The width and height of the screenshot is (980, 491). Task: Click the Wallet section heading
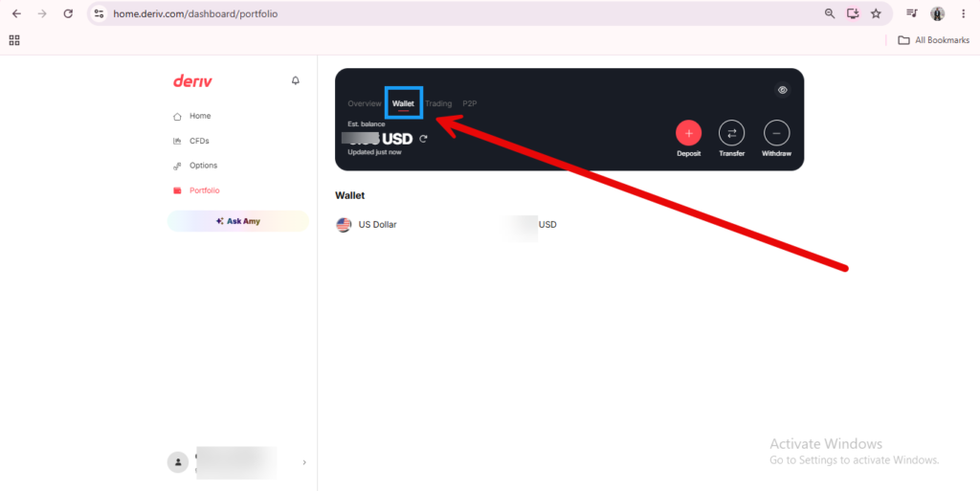pos(350,195)
